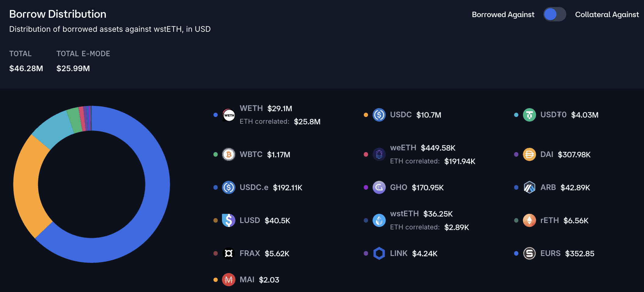Click the weETH token icon

click(379, 155)
